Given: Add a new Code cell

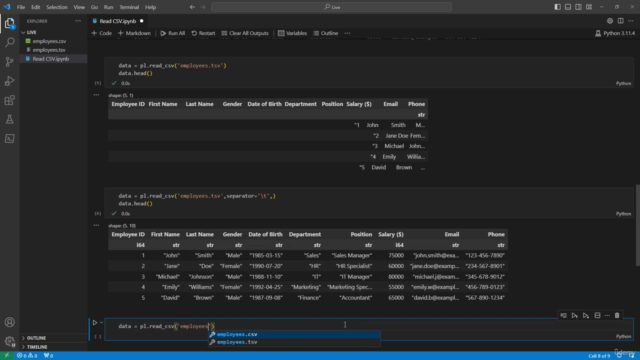Looking at the screenshot, I should 102,33.
